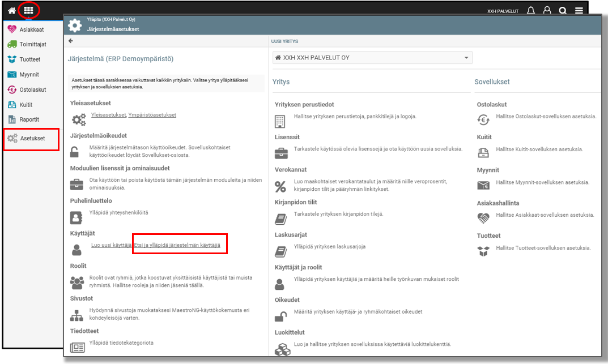The width and height of the screenshot is (608, 364).
Task: Click the search magnifier icon
Action: point(562,11)
